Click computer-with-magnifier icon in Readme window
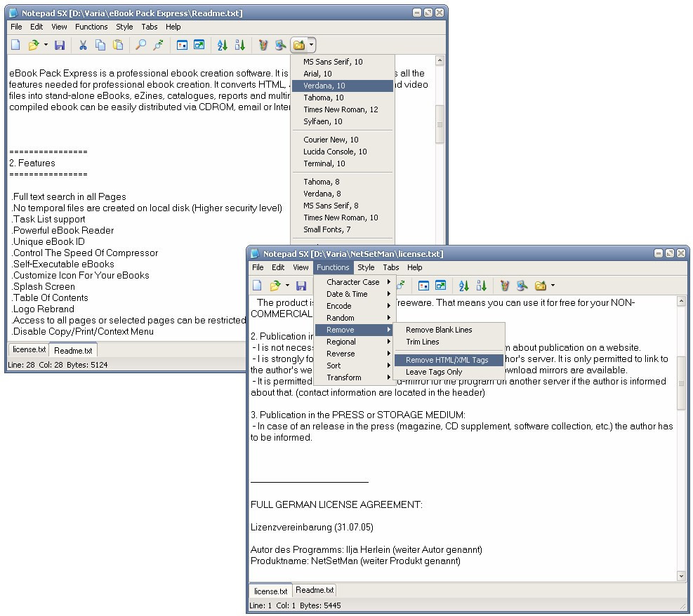Screen dimensions: 693x616 (280, 45)
